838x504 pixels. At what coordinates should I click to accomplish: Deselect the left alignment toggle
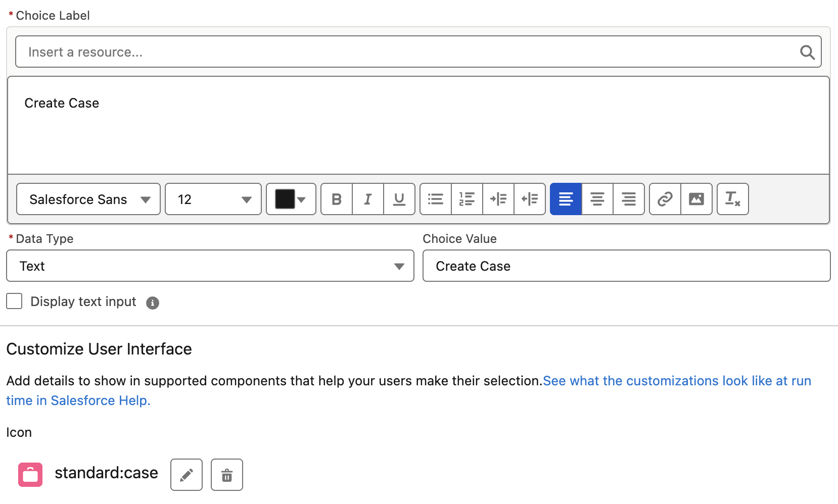click(566, 199)
